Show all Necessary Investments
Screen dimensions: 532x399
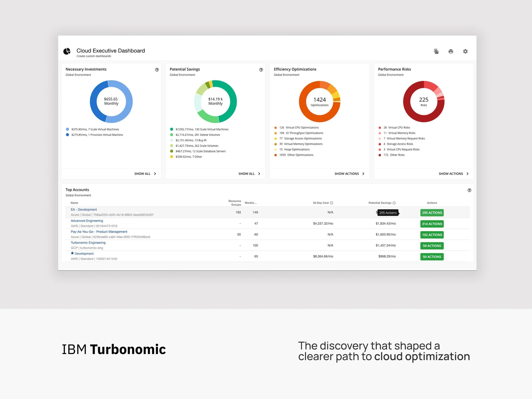pyautogui.click(x=142, y=174)
